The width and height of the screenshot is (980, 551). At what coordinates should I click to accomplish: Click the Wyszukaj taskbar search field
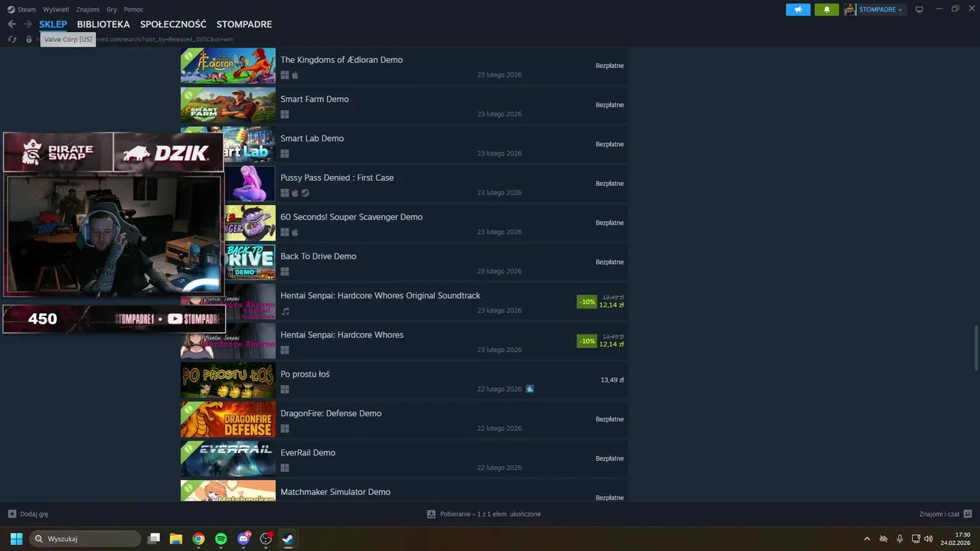(x=85, y=539)
